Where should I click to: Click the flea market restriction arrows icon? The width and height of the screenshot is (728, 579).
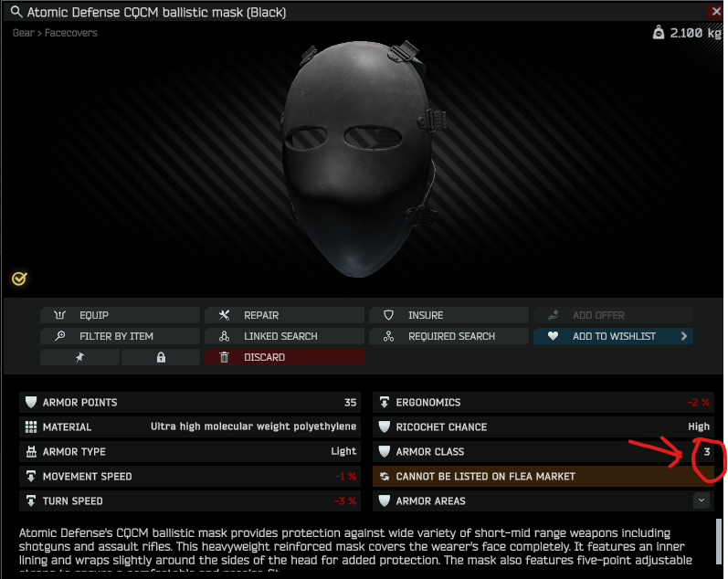tap(385, 477)
